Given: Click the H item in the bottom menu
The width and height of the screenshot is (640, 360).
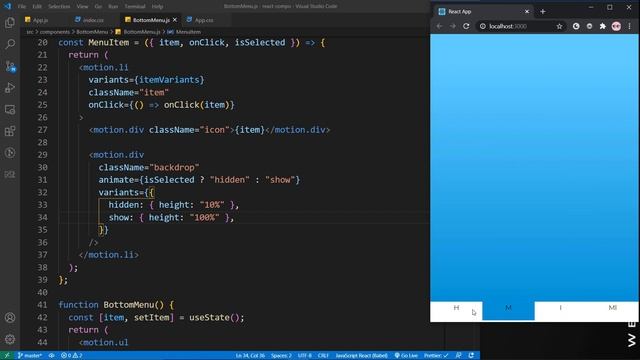Looking at the screenshot, I should pyautogui.click(x=456, y=311).
